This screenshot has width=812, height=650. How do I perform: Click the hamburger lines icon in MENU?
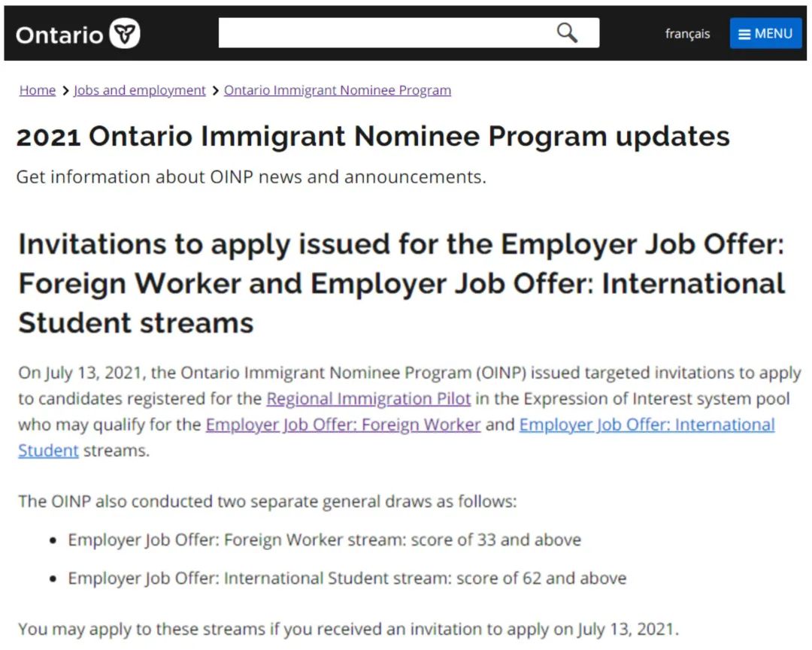[744, 35]
